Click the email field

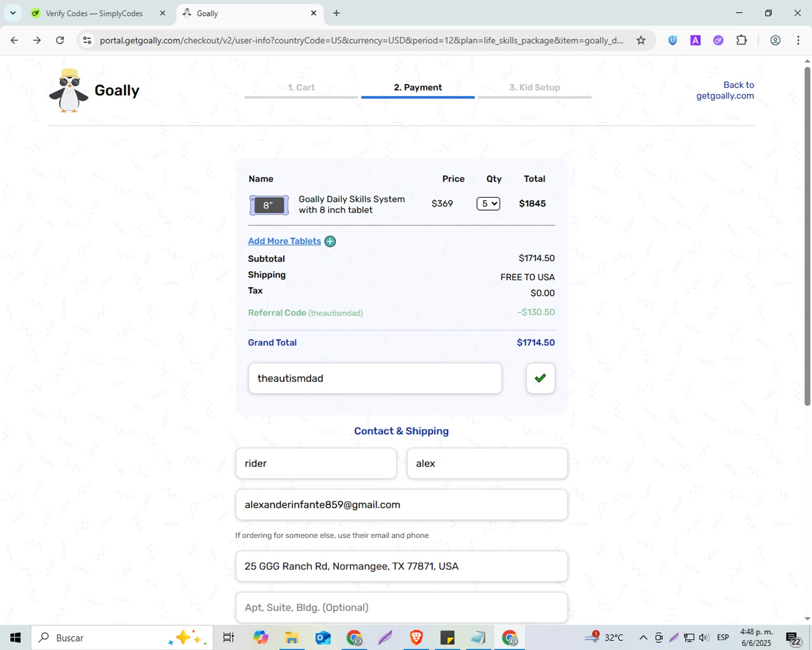402,505
